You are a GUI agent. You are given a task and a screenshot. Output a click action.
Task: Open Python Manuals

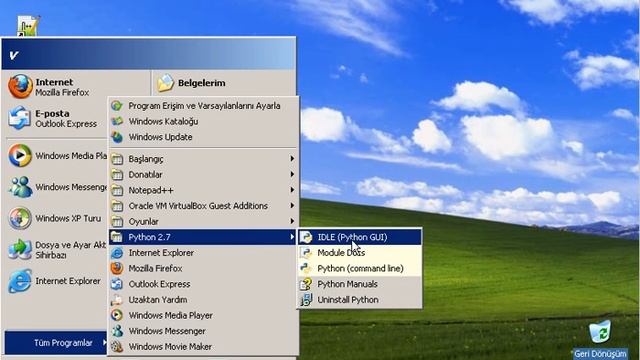[x=360, y=284]
